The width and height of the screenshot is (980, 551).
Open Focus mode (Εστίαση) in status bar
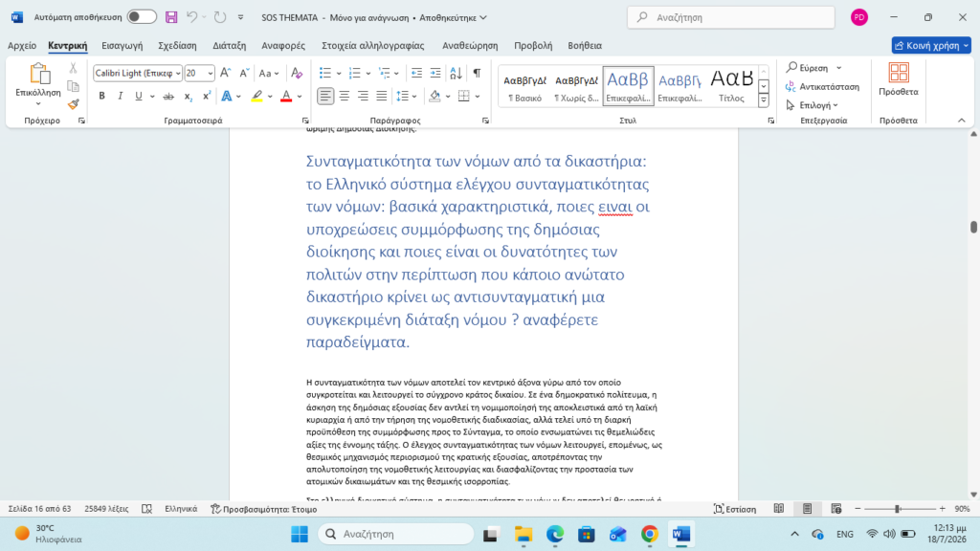click(735, 509)
